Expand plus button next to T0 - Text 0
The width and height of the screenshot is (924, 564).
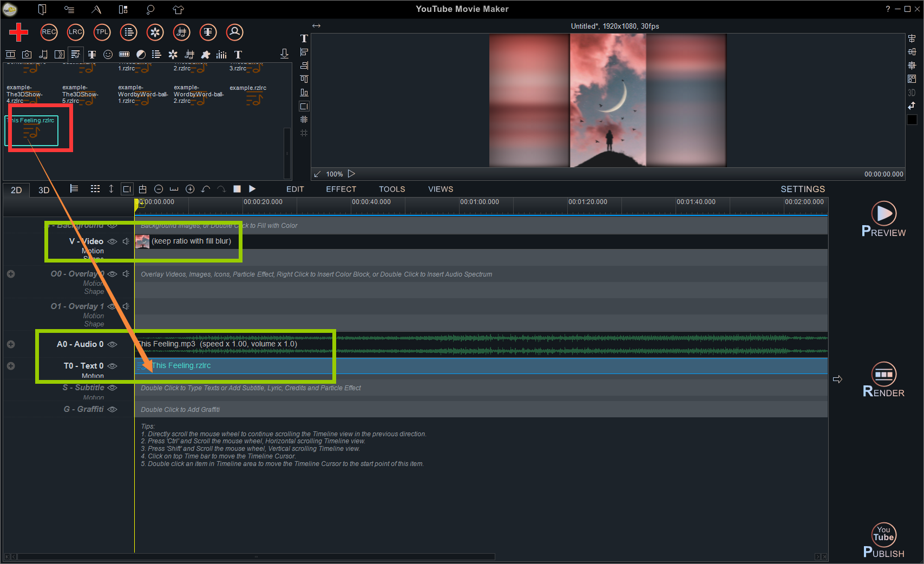(11, 366)
